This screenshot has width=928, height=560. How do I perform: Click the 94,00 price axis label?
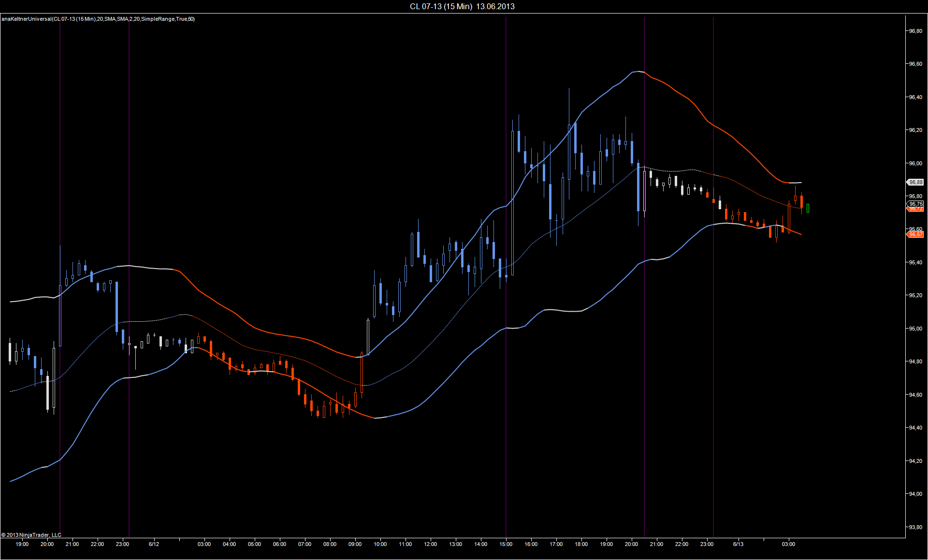(915, 494)
